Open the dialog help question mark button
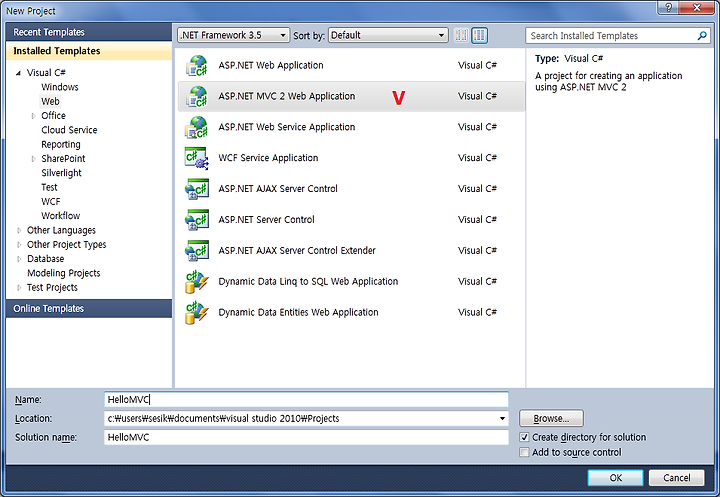The height and width of the screenshot is (497, 720). [669, 7]
